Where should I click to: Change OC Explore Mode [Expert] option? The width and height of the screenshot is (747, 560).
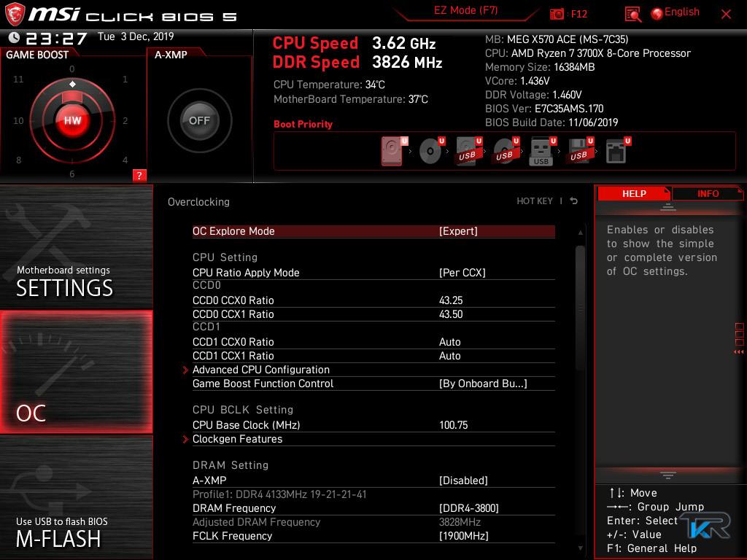(x=373, y=231)
